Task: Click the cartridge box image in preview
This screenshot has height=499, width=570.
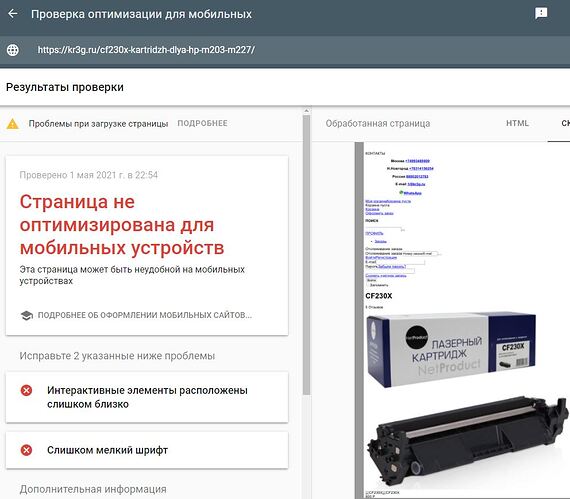Action: (451, 349)
